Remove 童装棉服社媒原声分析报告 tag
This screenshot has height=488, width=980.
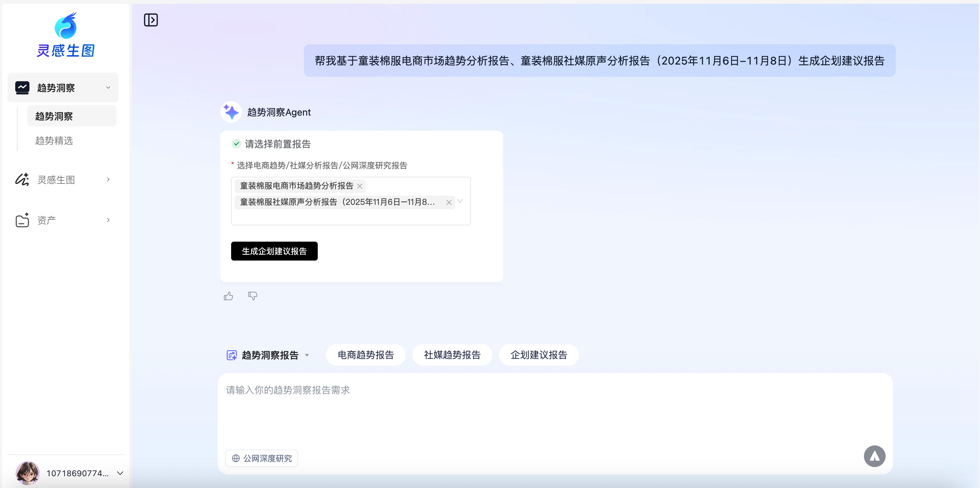[x=449, y=202]
